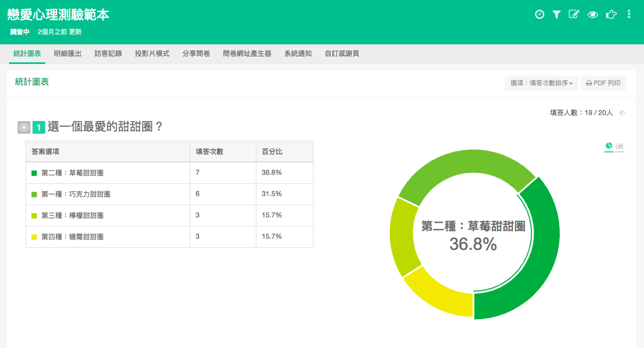Click the radio-type icon beside question 1
This screenshot has width=644, height=348.
pyautogui.click(x=24, y=127)
